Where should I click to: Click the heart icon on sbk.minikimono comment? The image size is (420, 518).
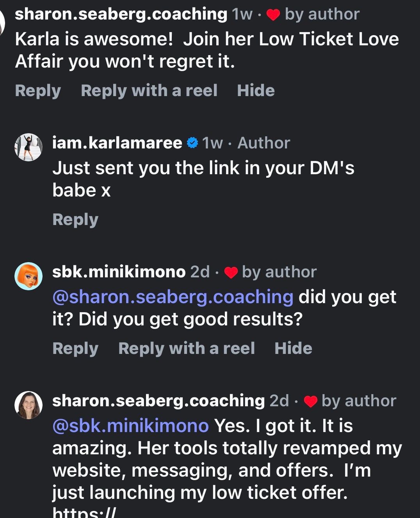pos(231,272)
